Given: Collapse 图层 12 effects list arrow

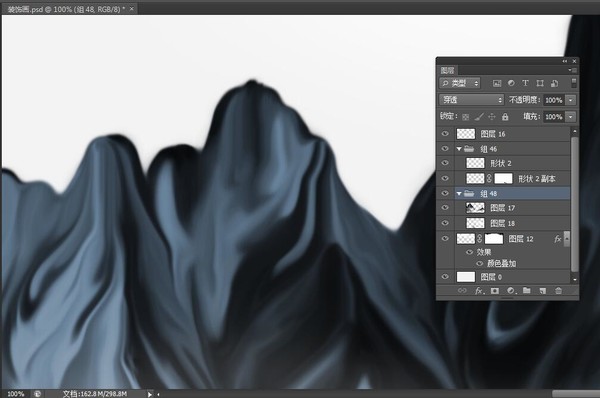Looking at the screenshot, I should [x=567, y=239].
